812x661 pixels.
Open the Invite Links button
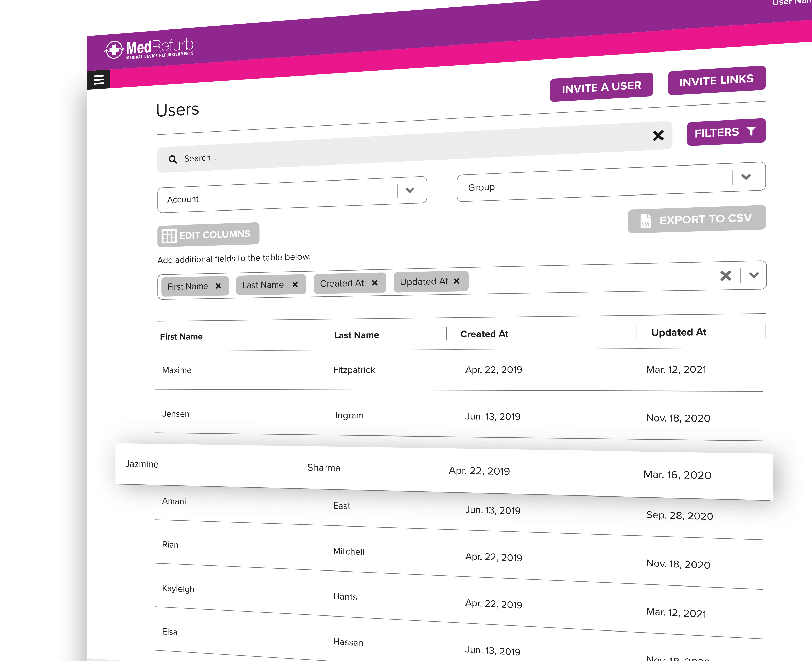pos(716,80)
